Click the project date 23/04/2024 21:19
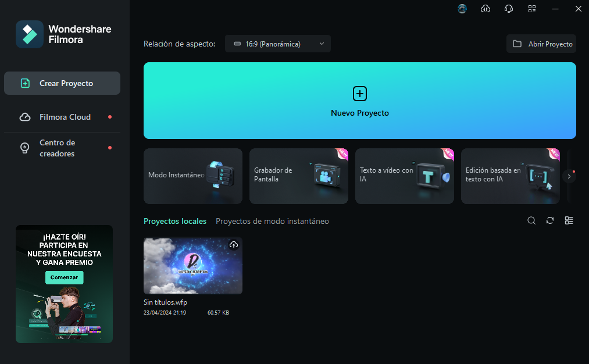The height and width of the screenshot is (364, 589). [x=165, y=312]
